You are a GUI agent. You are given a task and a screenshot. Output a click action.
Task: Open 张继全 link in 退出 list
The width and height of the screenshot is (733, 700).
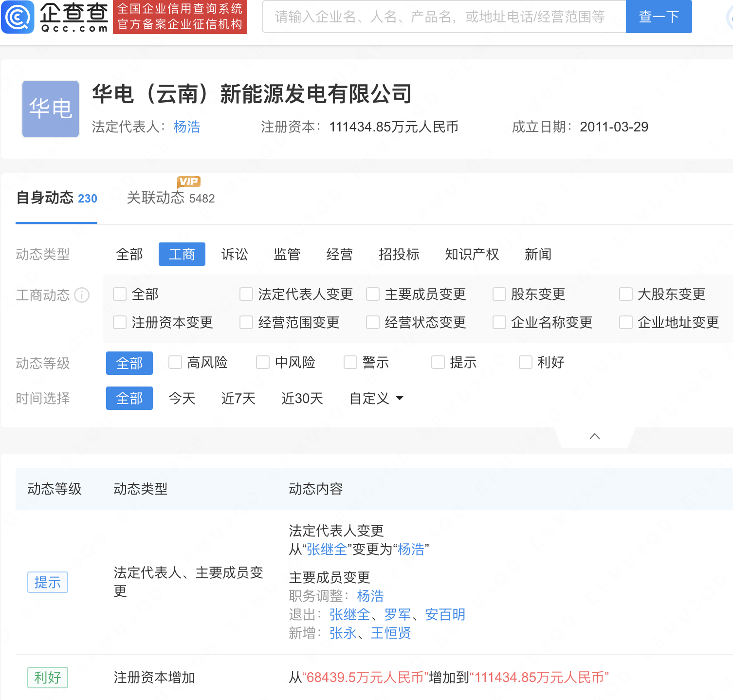(x=350, y=614)
